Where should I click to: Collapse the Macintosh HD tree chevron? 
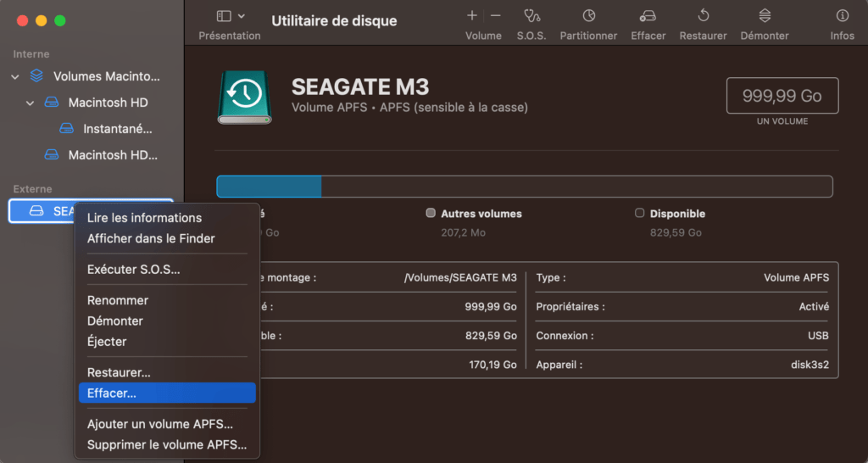pyautogui.click(x=30, y=103)
